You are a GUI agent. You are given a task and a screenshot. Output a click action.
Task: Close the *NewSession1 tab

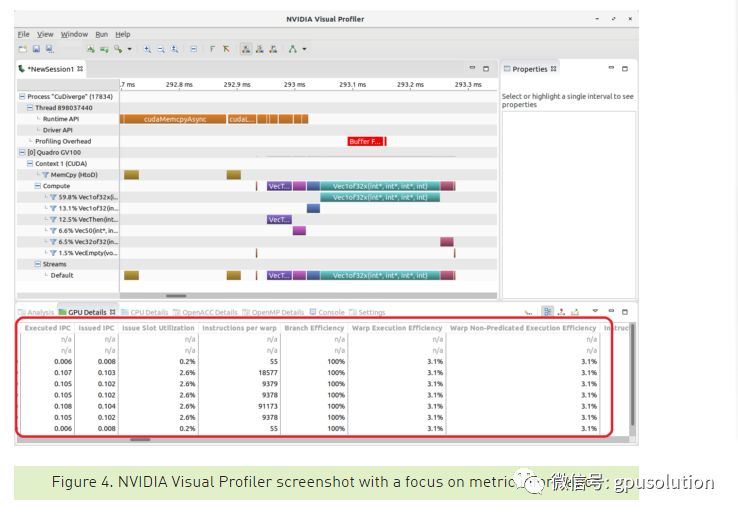[80, 69]
